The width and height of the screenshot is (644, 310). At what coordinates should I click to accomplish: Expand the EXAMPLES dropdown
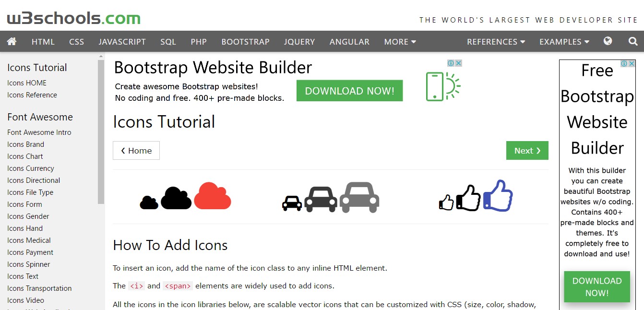pos(564,41)
